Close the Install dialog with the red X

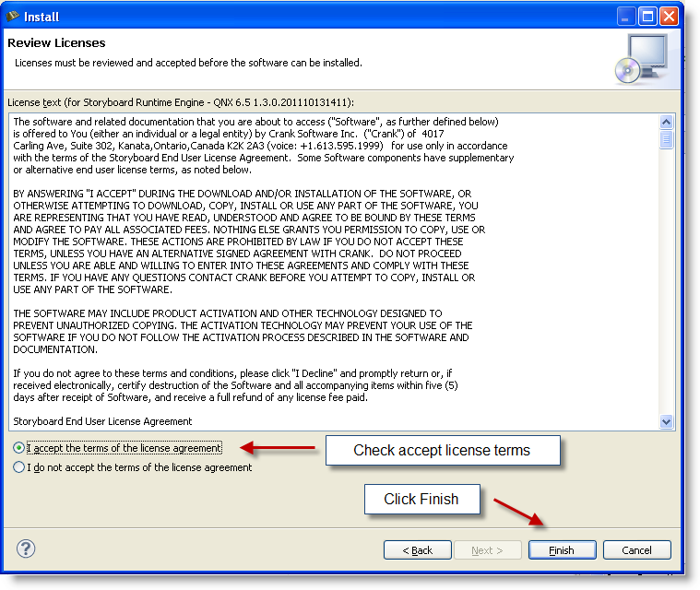[669, 16]
